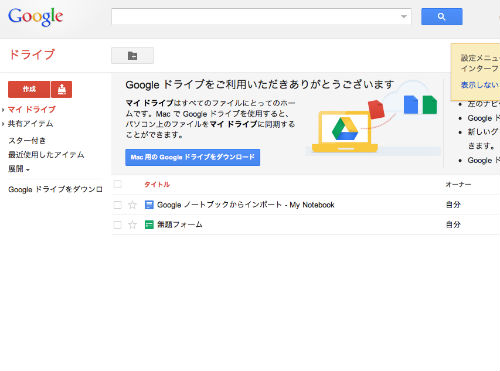Click the Google logo

point(35,17)
